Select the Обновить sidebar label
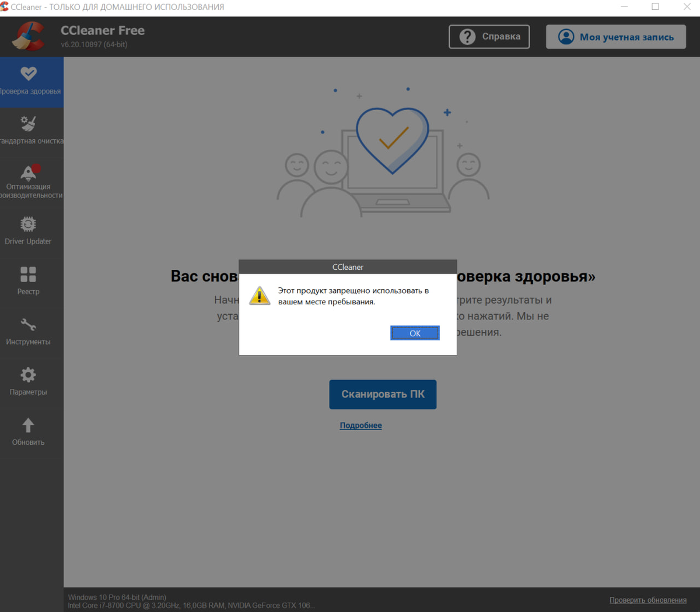 click(28, 442)
